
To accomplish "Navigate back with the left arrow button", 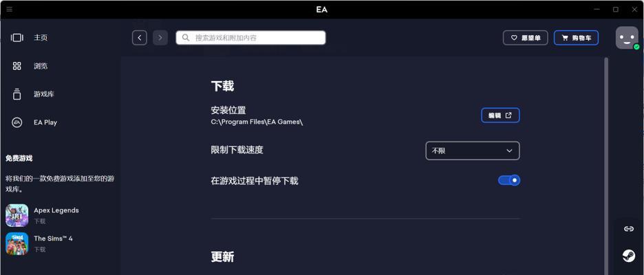I will (x=140, y=38).
